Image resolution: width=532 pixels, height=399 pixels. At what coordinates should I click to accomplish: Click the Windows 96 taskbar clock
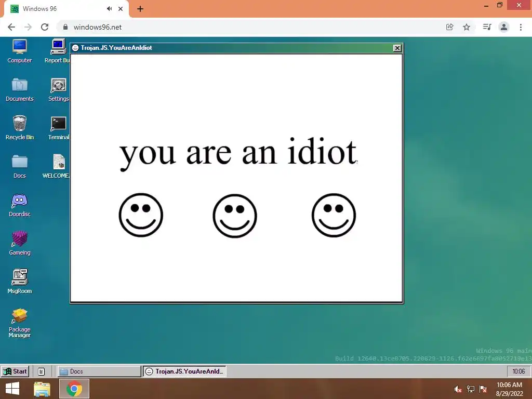click(x=518, y=371)
